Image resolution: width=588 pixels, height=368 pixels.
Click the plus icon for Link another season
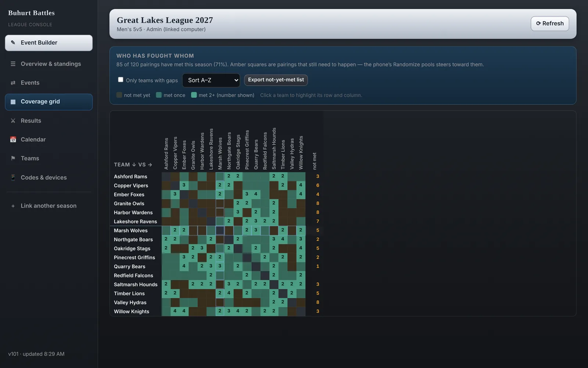(x=13, y=206)
